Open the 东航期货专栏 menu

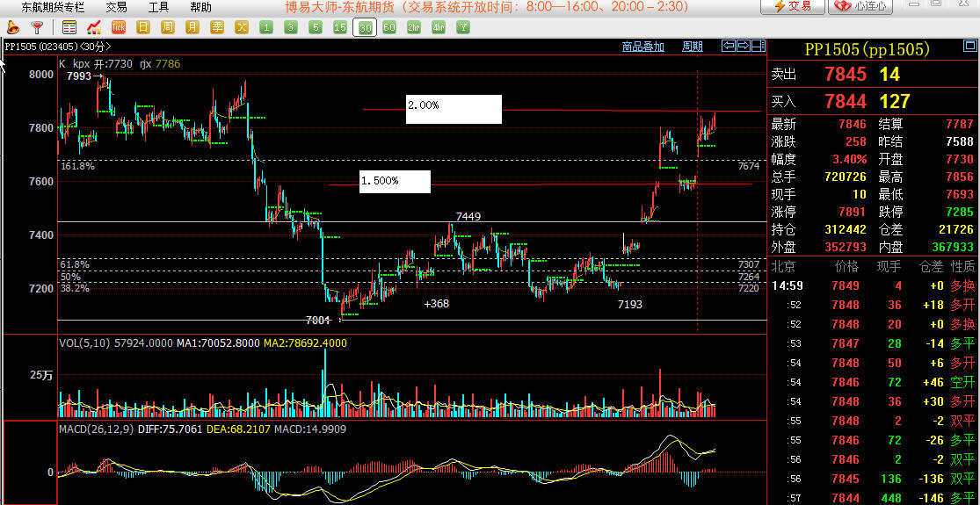click(53, 7)
